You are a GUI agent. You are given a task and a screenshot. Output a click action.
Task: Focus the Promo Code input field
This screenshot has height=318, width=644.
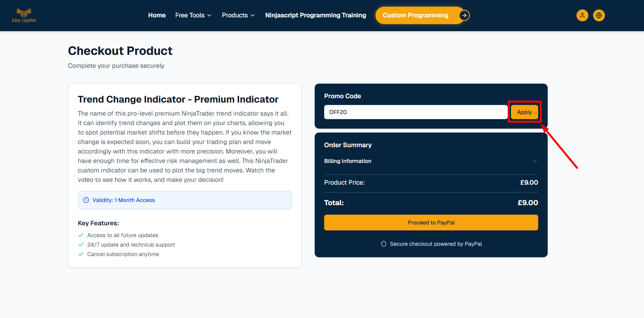click(415, 112)
